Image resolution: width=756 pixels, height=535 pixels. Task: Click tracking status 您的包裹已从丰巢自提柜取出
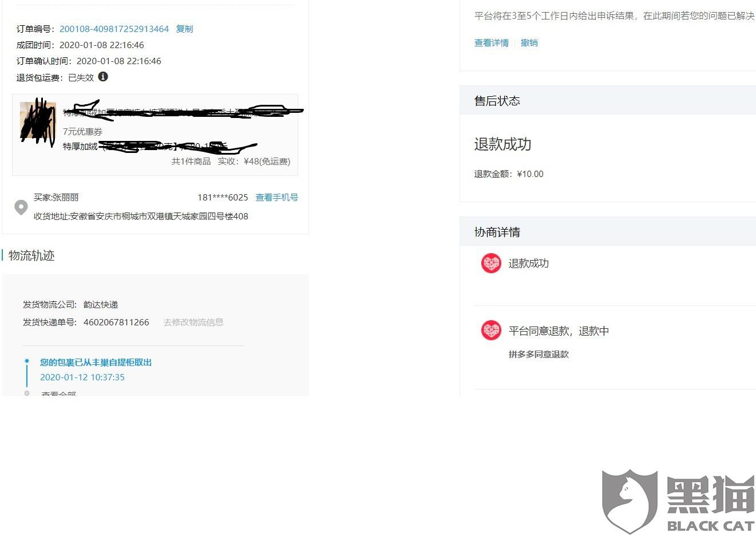[96, 363]
